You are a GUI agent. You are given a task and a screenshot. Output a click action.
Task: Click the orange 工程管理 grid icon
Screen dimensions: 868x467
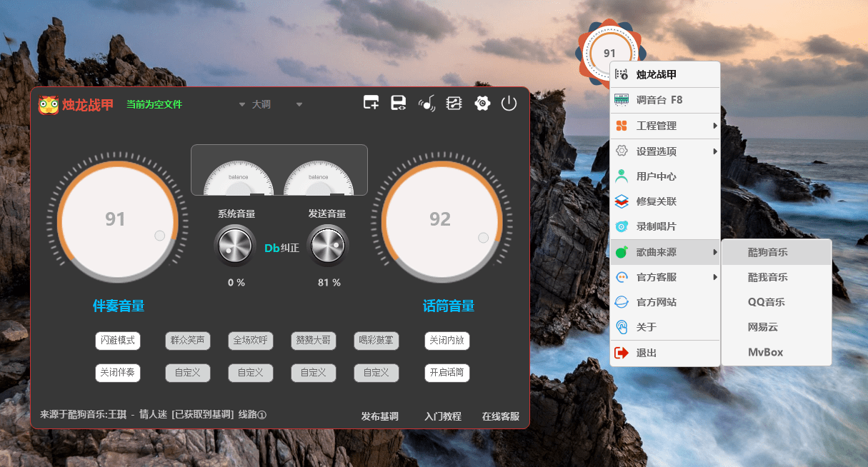click(x=622, y=126)
